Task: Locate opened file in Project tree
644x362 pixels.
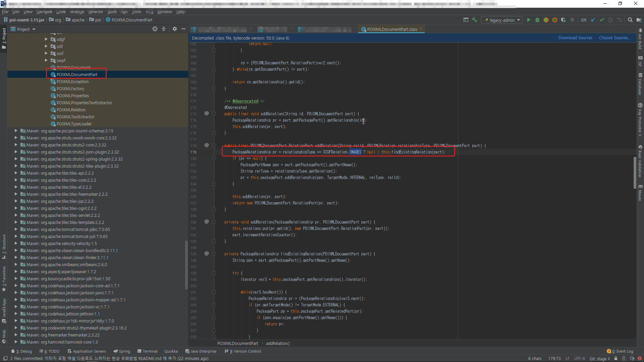Action: point(155,29)
